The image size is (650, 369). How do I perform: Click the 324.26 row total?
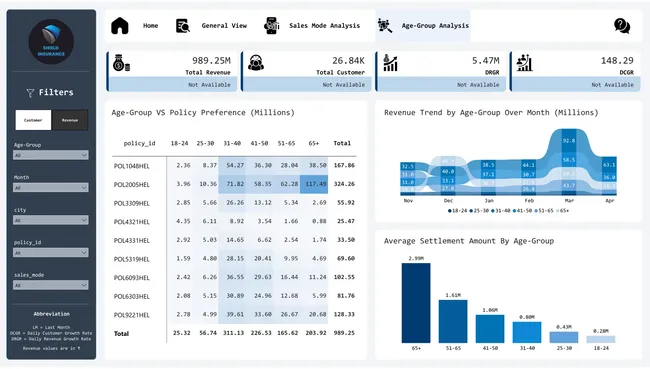coord(344,184)
